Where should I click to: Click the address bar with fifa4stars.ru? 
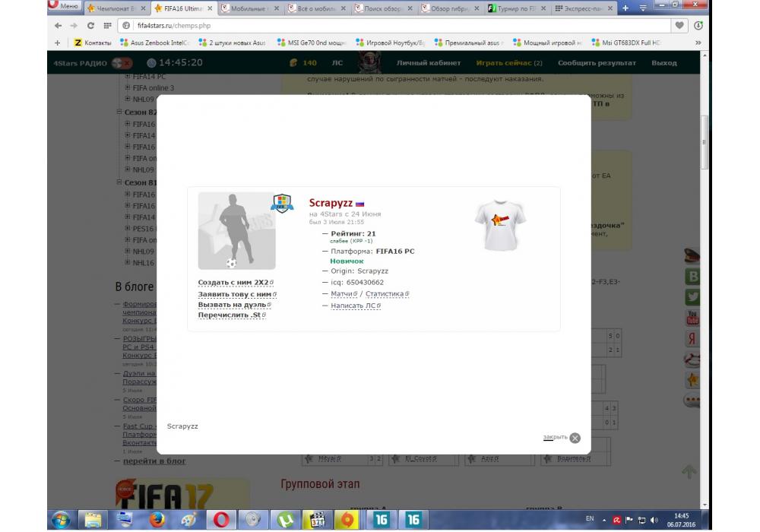[x=393, y=25]
